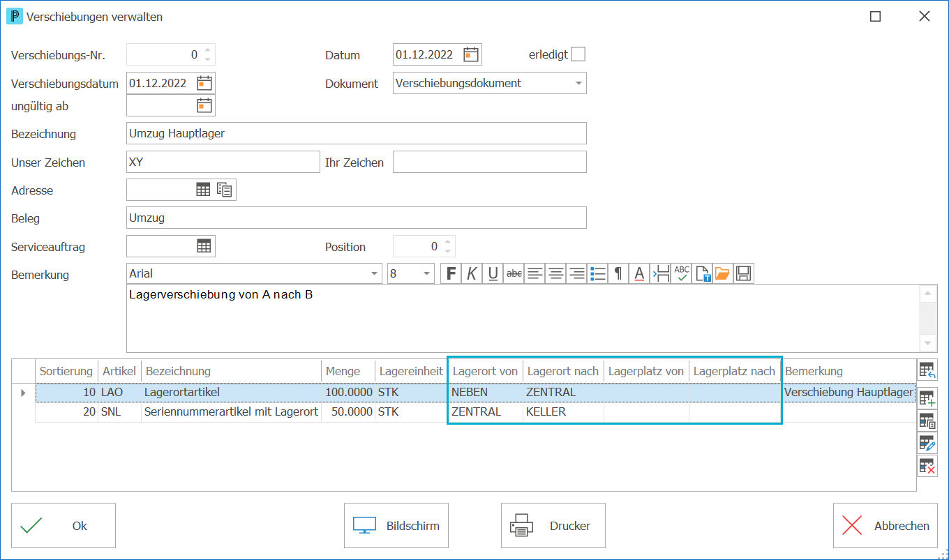Toggle italic formatting (K) for the remark
The image size is (949, 560).
[472, 274]
